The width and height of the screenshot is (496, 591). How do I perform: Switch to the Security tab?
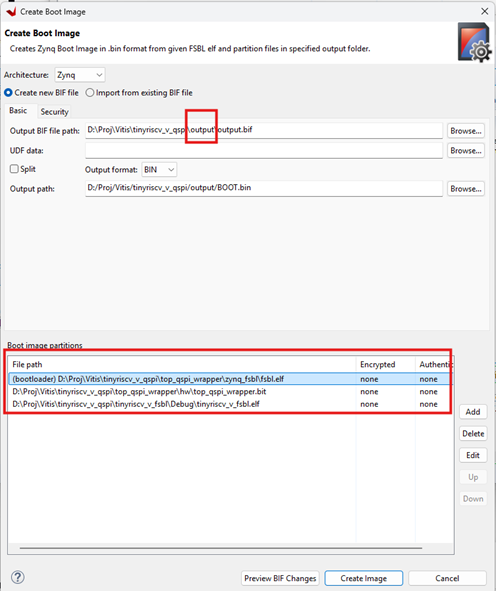click(55, 112)
